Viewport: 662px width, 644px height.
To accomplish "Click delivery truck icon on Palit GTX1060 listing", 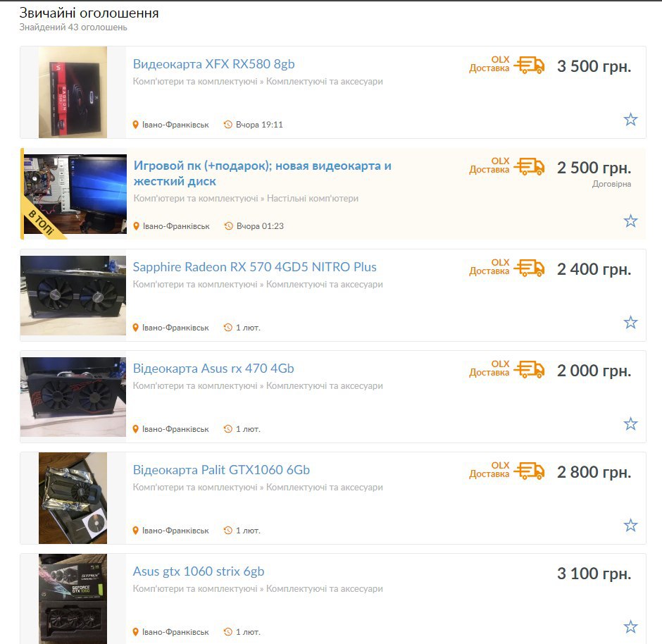I will click(529, 471).
